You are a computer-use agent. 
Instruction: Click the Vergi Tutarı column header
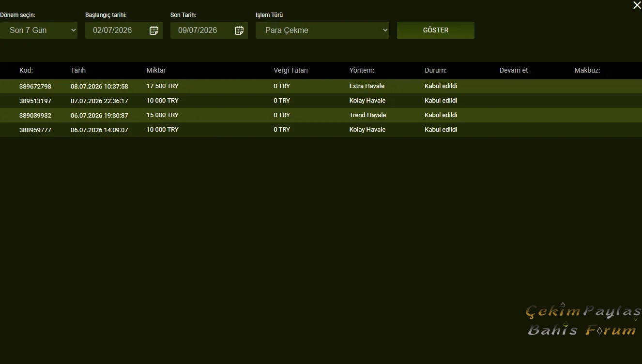[x=290, y=70]
